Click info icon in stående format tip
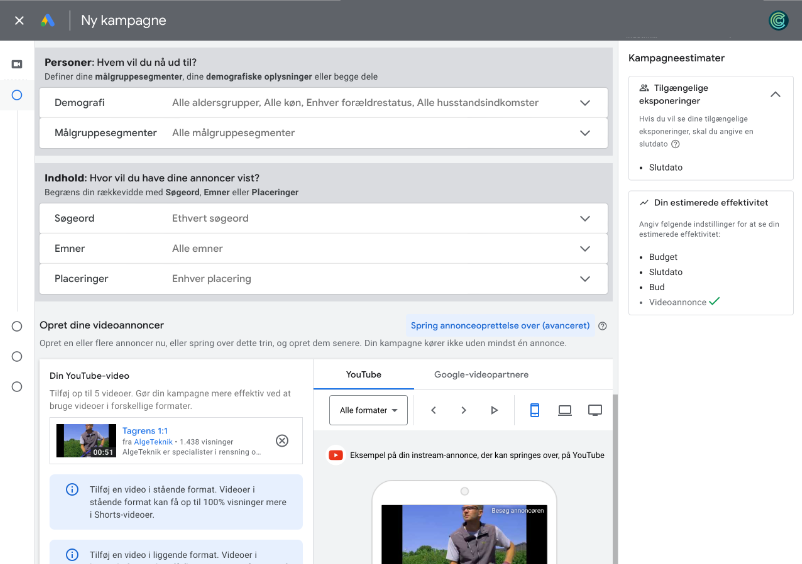802x564 pixels. pos(72,489)
